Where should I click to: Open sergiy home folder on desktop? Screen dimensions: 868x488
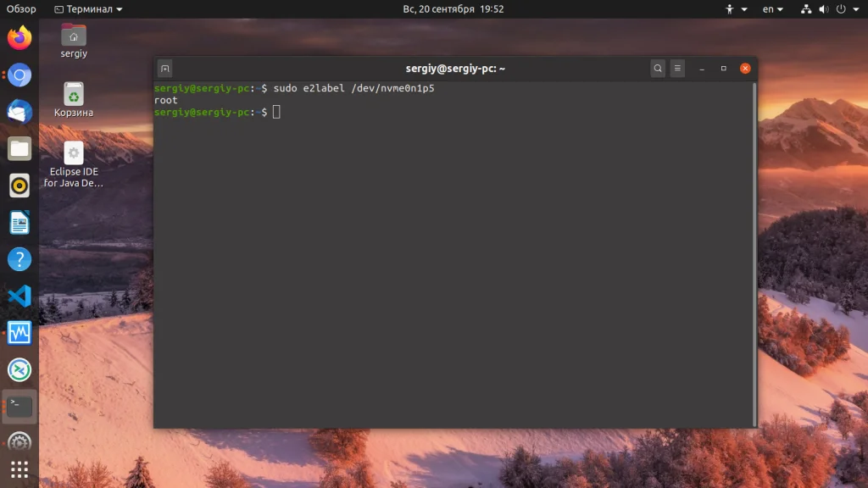74,41
